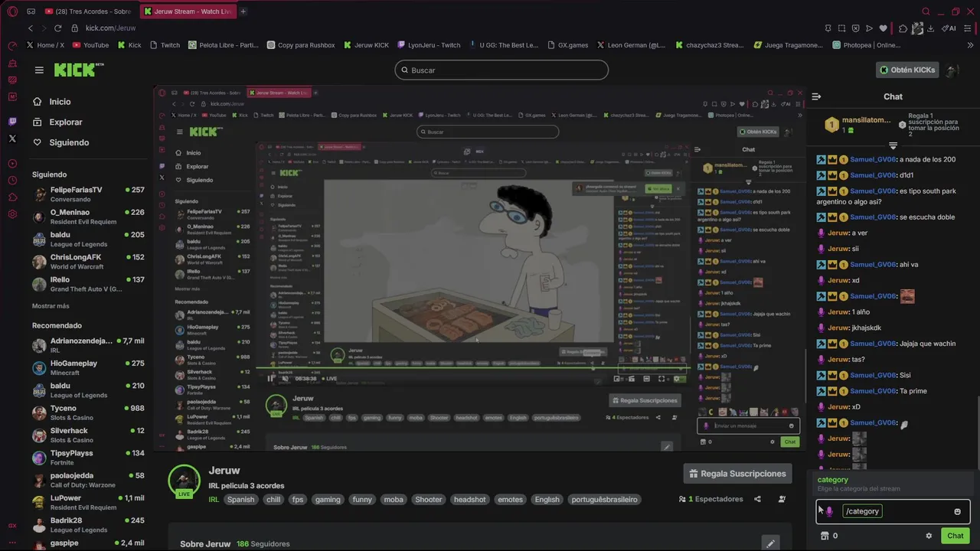Select the Spanish tag
The width and height of the screenshot is (980, 551).
click(240, 500)
